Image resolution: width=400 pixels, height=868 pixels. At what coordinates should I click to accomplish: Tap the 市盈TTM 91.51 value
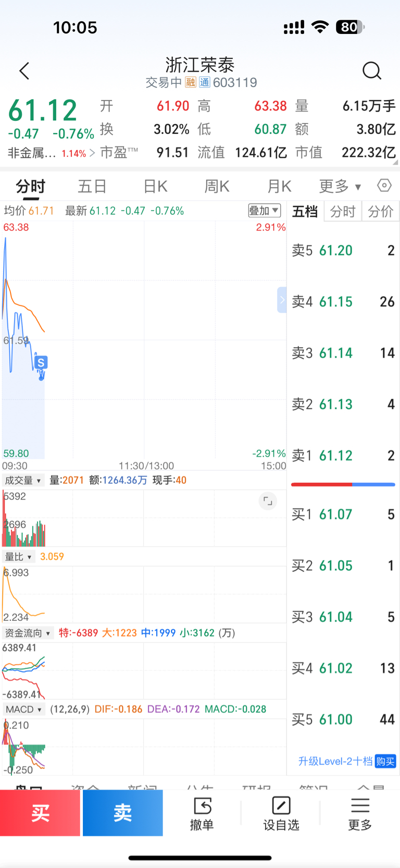172,152
